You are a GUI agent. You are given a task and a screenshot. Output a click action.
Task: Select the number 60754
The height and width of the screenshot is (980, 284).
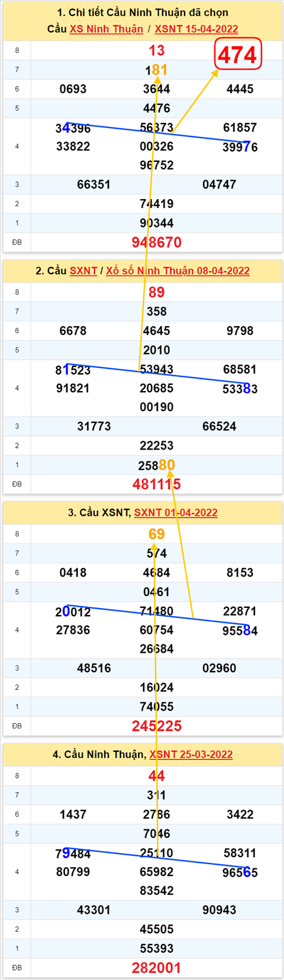157,630
